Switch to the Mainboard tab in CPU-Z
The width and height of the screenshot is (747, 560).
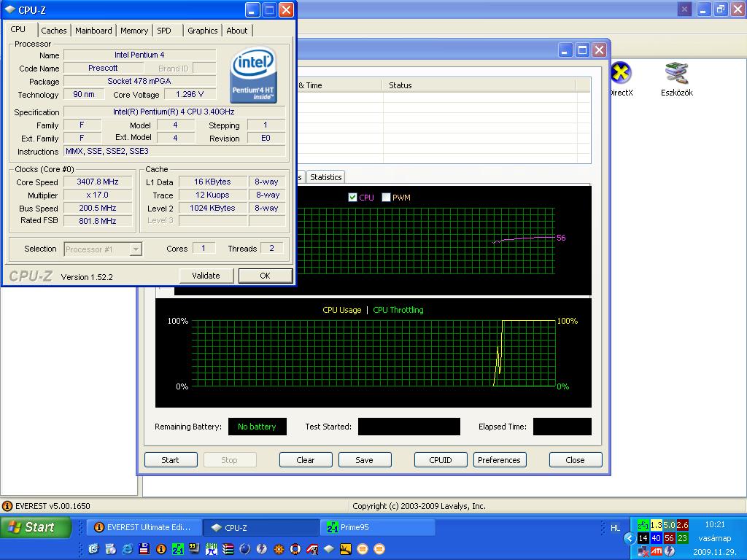(x=93, y=31)
